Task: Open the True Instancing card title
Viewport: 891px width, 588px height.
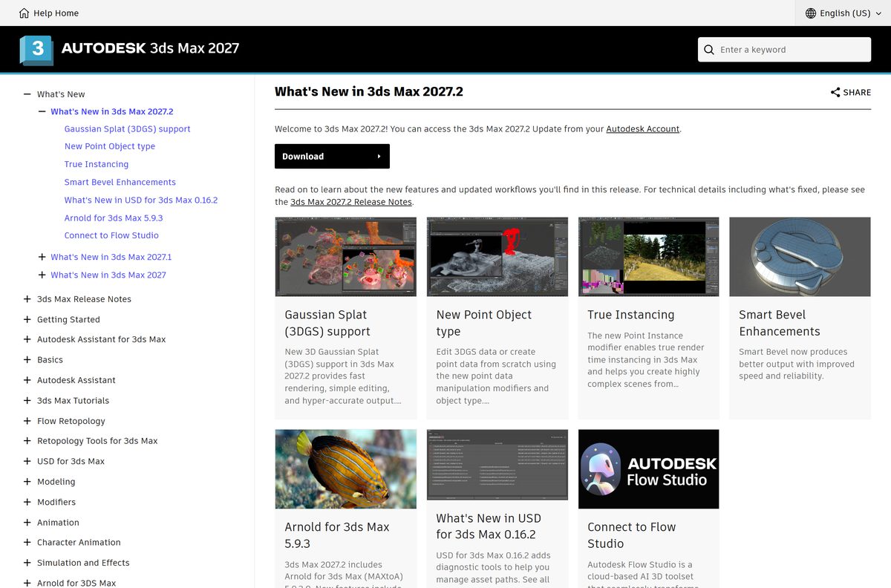Action: pos(631,315)
